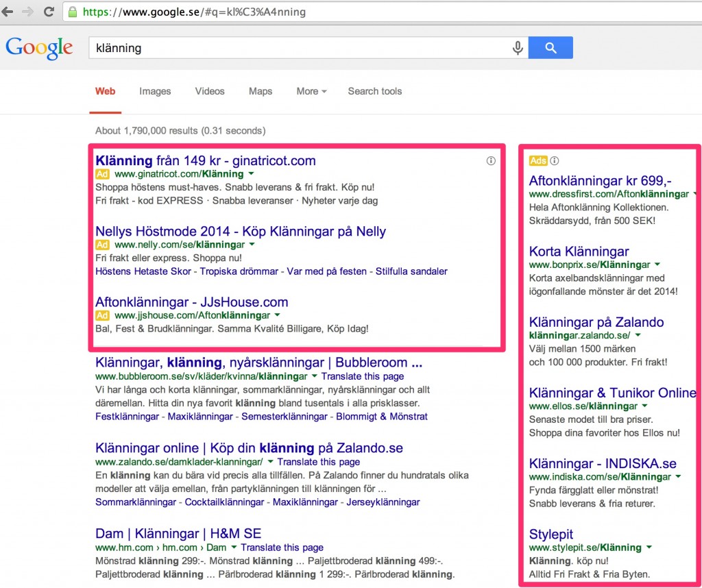Translate the Bubbleroom result page
The height and width of the screenshot is (588, 702).
363,376
